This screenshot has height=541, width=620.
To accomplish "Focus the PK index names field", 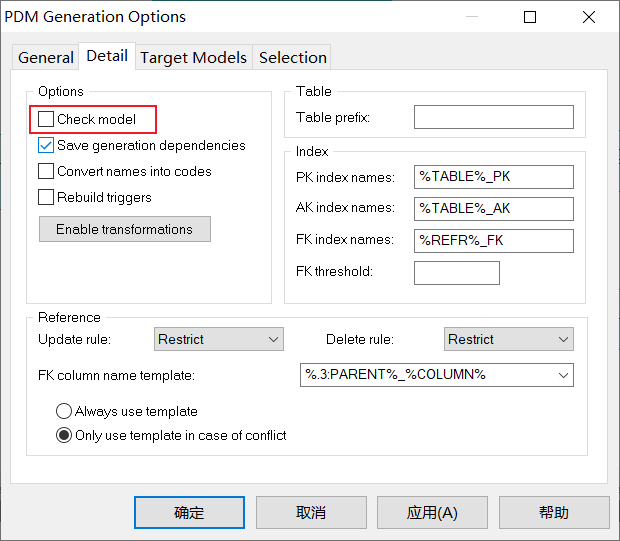I will coord(493,177).
